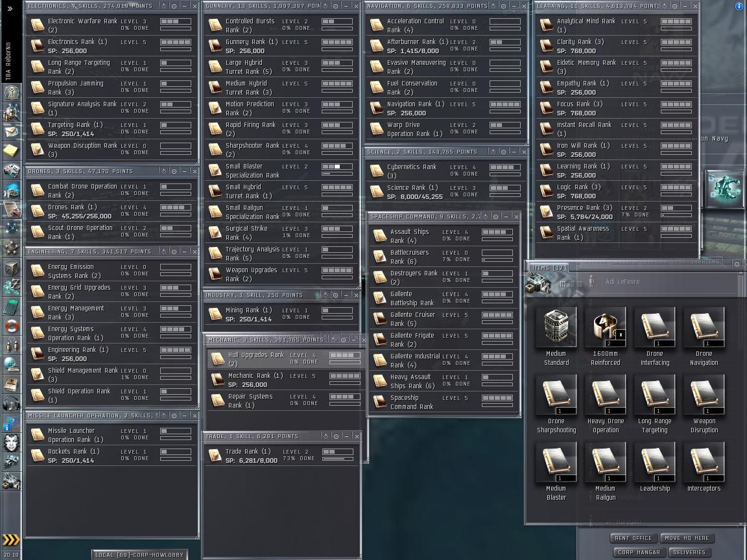Click the blue info question icon in sidebar
The image size is (747, 560).
(x=11, y=425)
